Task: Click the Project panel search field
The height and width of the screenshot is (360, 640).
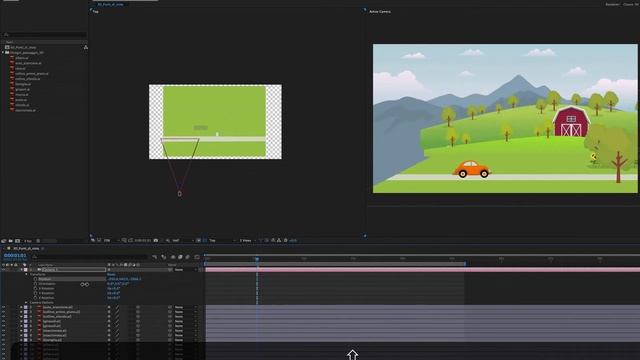Action: pos(45,35)
